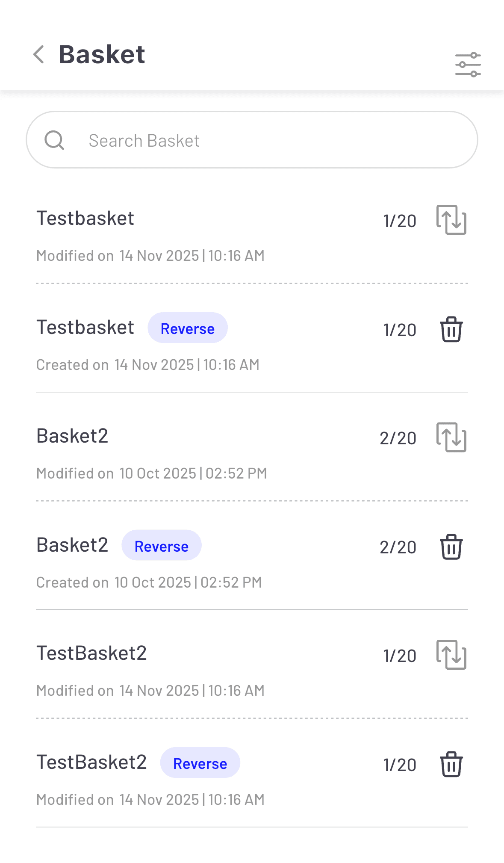The image size is (504, 863).
Task: Open the filter settings sliders icon
Action: pyautogui.click(x=468, y=65)
